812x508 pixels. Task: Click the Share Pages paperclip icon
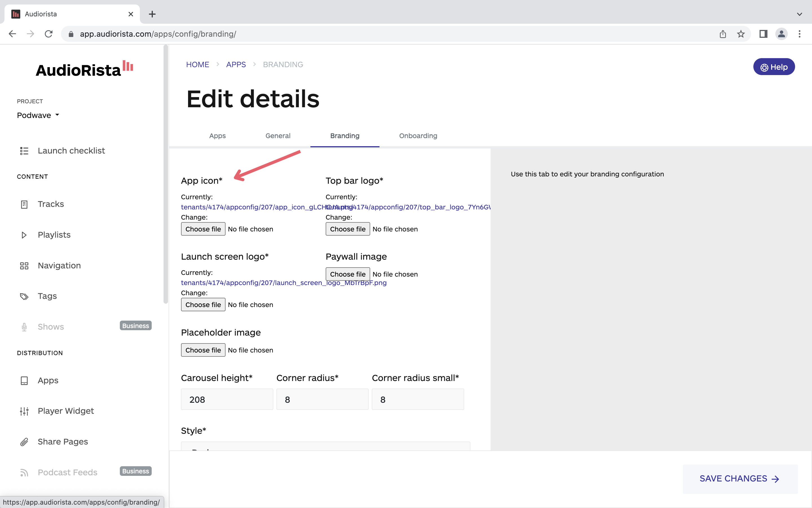point(24,442)
